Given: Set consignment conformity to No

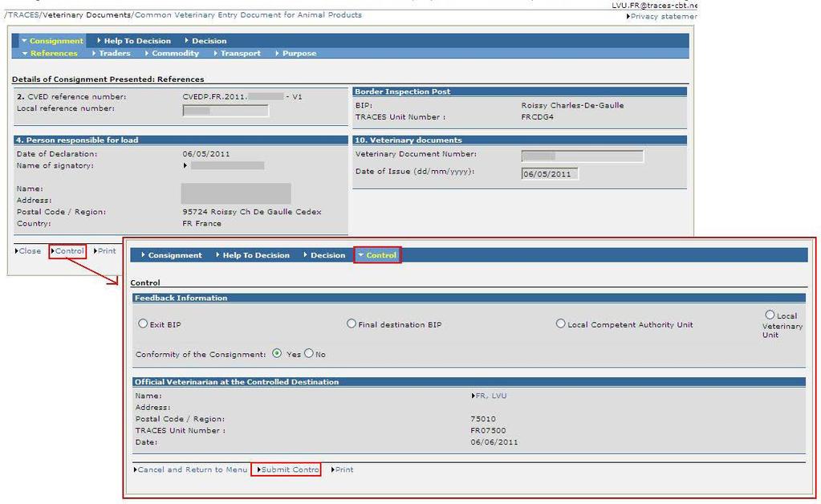Looking at the screenshot, I should coord(309,353).
